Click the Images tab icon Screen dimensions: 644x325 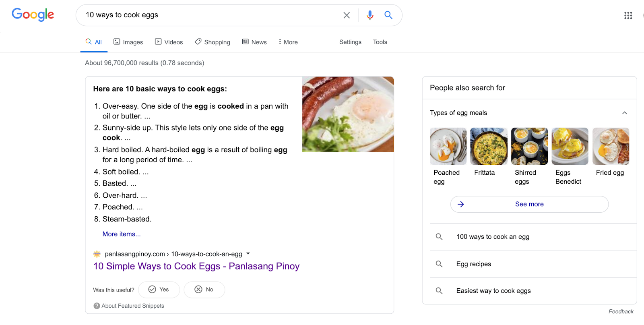pos(117,41)
